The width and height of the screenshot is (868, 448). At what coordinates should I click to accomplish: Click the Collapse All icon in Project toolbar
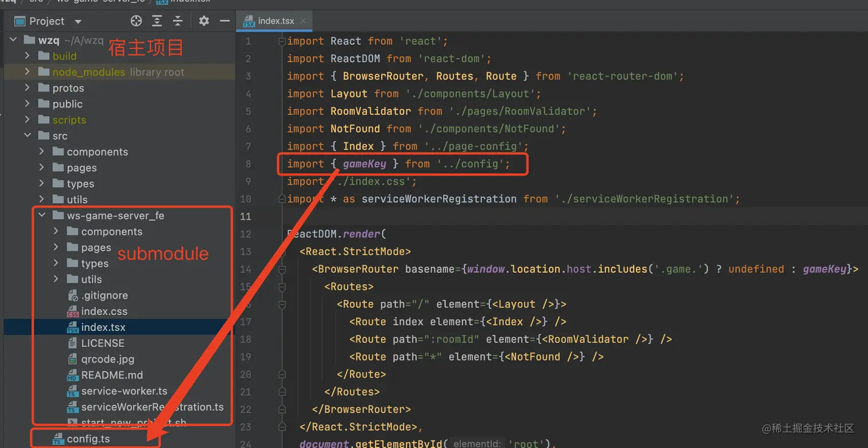(x=178, y=21)
